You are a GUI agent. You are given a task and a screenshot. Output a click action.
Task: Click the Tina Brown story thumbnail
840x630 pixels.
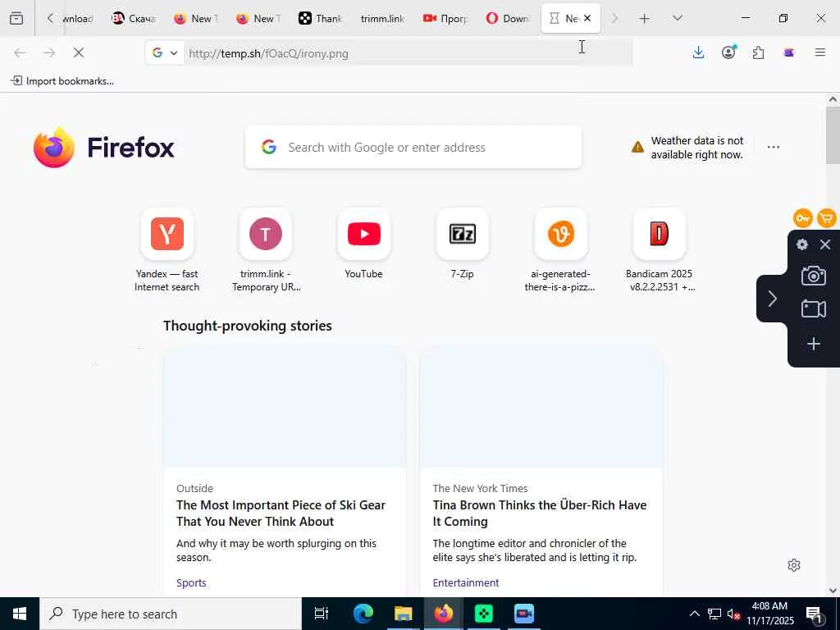point(541,407)
